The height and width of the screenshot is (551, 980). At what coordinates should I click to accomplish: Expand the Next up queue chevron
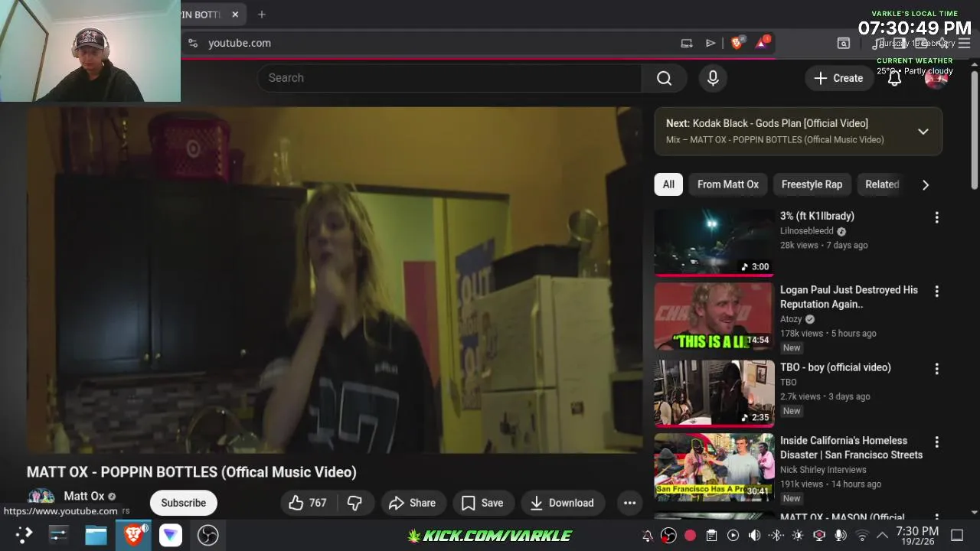[923, 132]
